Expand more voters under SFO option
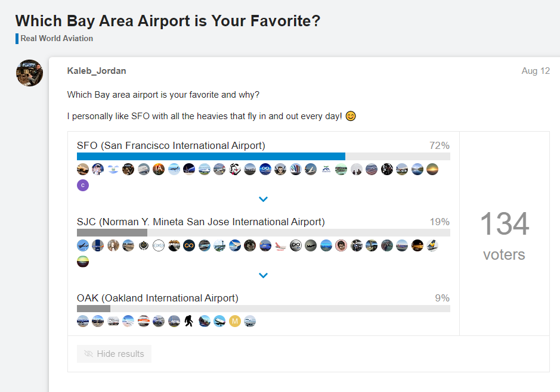560x392 pixels. click(x=264, y=200)
